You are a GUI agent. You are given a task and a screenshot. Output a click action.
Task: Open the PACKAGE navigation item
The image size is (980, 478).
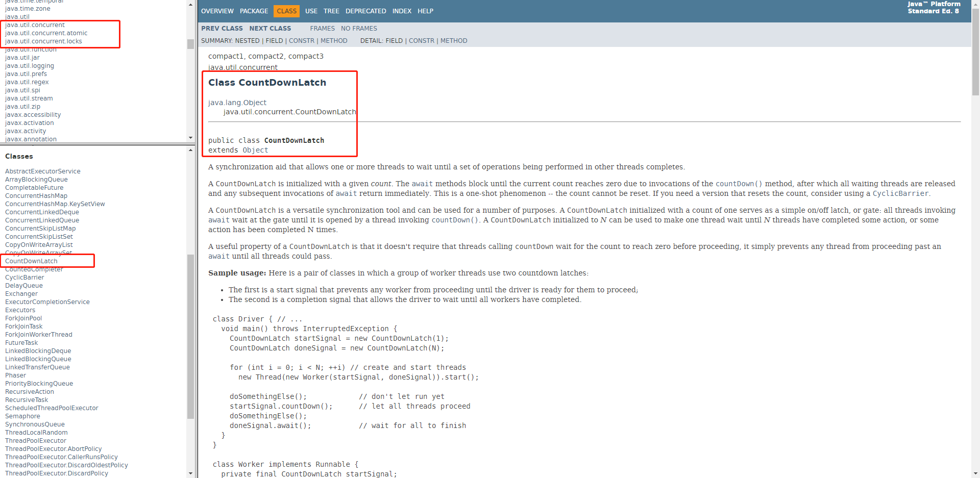click(x=254, y=11)
